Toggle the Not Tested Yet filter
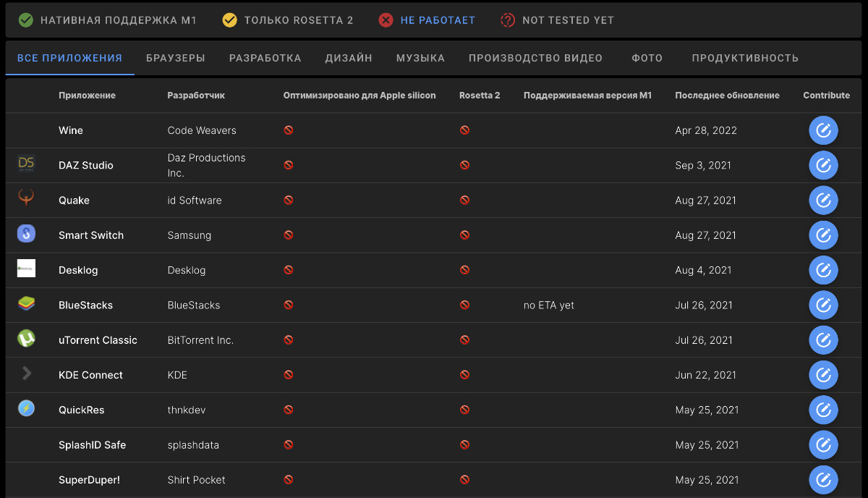 pos(557,20)
